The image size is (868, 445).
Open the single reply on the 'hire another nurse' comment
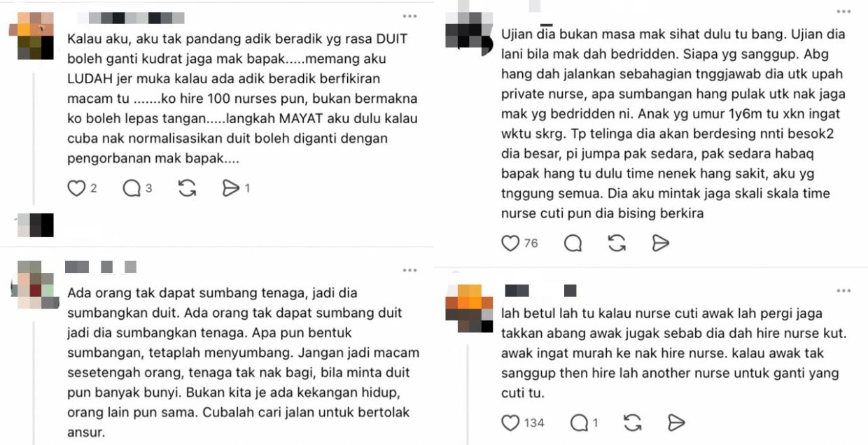579,423
